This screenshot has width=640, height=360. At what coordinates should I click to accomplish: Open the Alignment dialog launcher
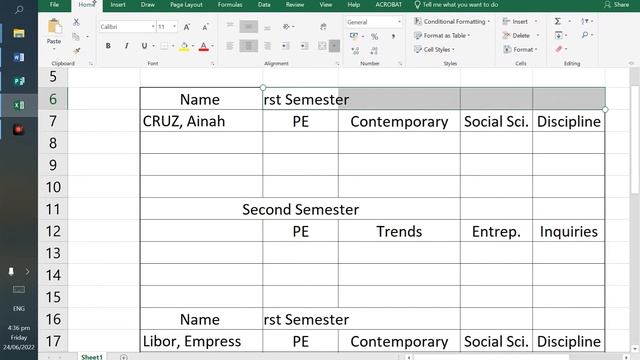[x=338, y=64]
